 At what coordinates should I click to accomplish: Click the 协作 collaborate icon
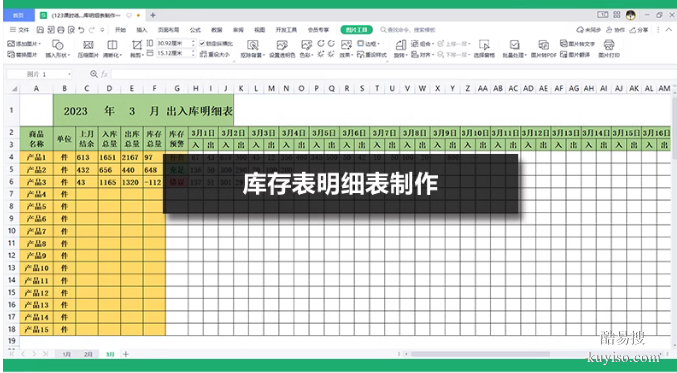(x=609, y=30)
